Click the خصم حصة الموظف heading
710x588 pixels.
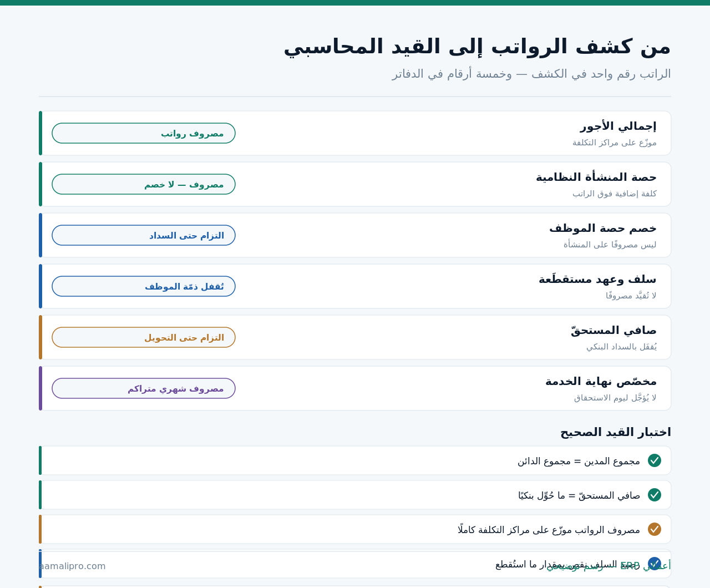603,228
